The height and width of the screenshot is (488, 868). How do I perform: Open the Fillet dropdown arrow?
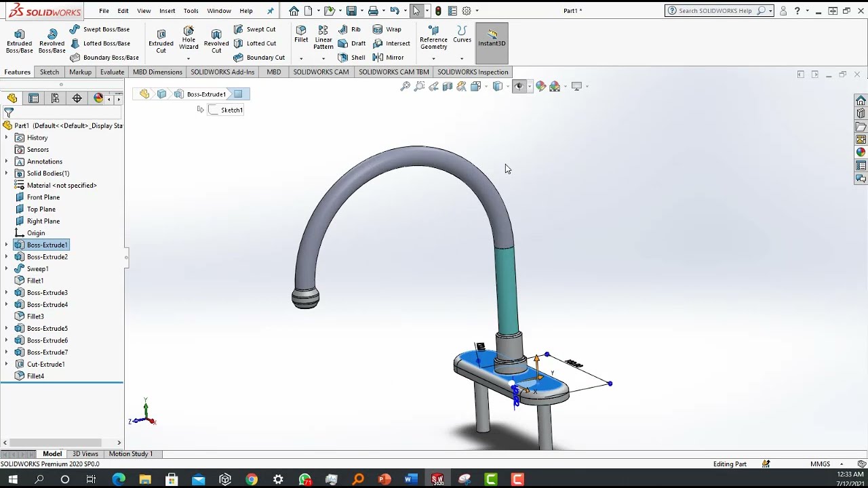(x=301, y=58)
